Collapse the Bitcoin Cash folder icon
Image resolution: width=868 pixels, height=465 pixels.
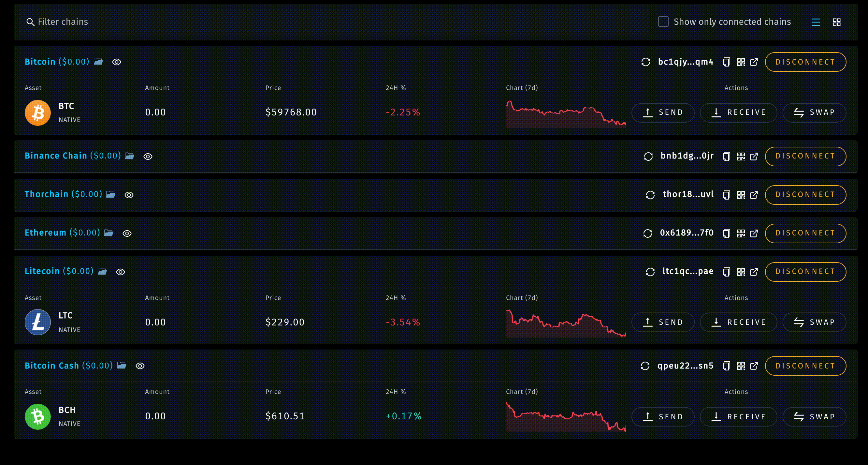pyautogui.click(x=122, y=366)
